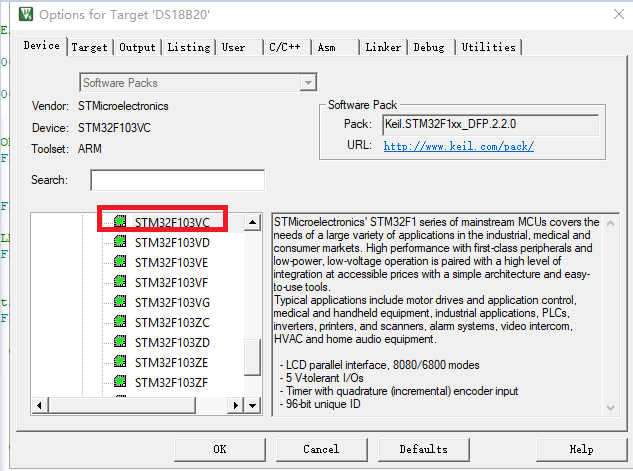
Task: Switch to the Device tab
Action: click(42, 46)
